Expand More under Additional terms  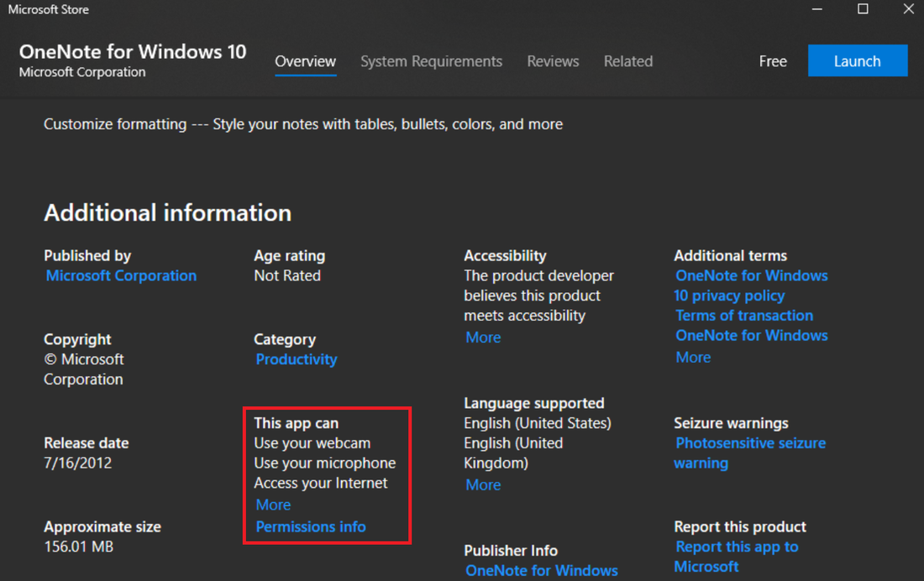pyautogui.click(x=693, y=358)
